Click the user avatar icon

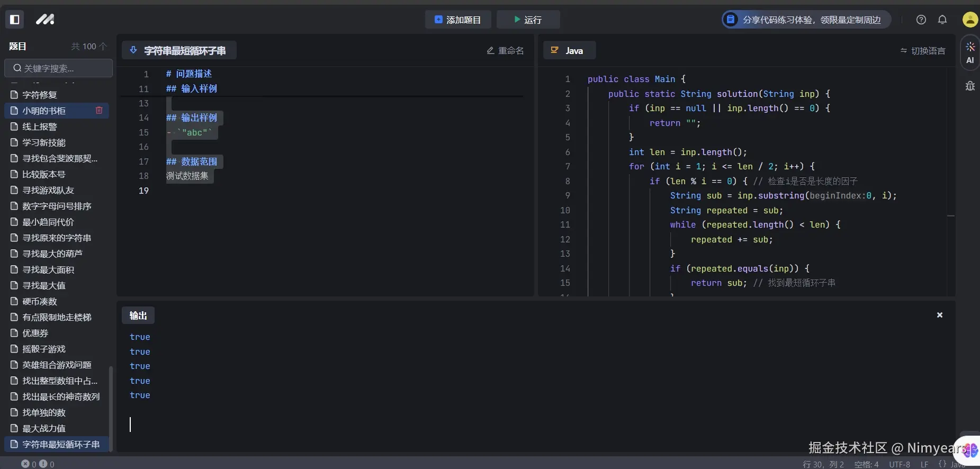[970, 20]
